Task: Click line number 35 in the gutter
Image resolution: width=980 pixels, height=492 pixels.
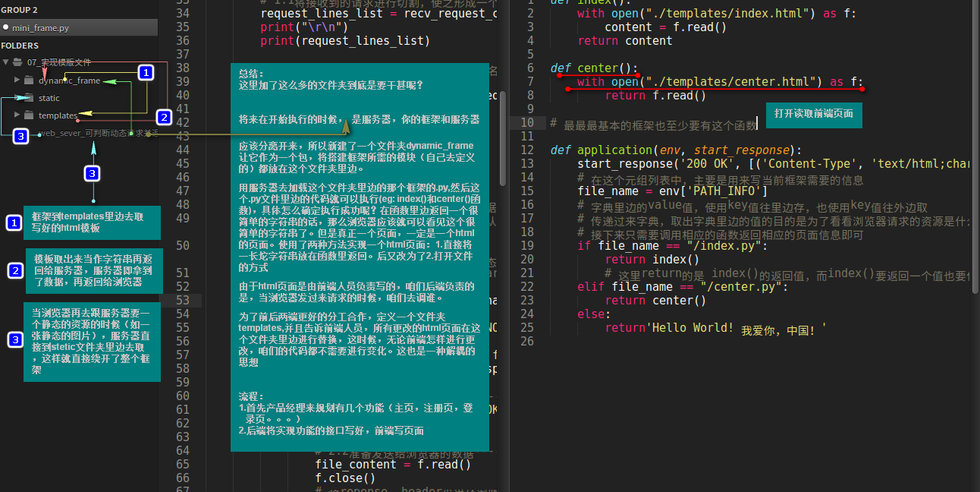Action: [182, 27]
